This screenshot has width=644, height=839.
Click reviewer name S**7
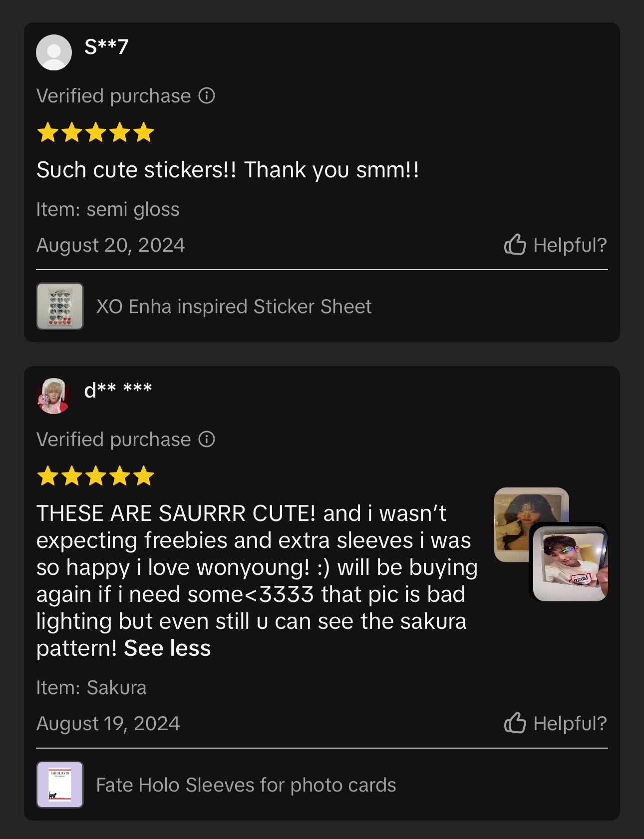coord(106,47)
